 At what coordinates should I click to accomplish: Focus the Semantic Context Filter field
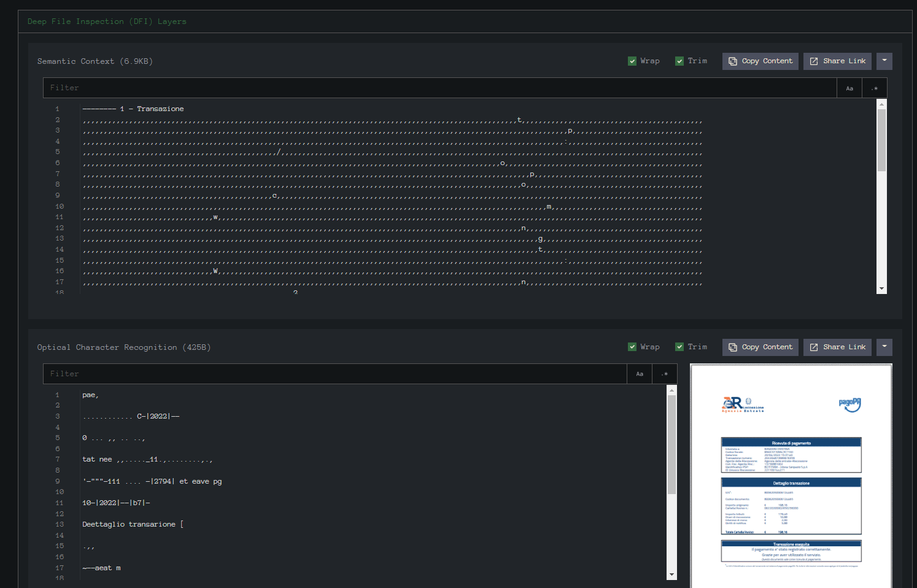[439, 88]
